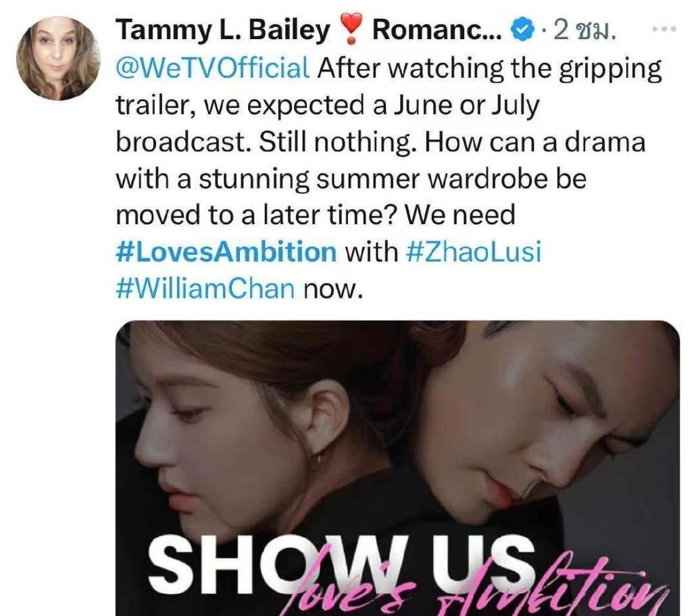The image size is (696, 616).
Task: Click the Tammy L. Bailey display name
Action: click(x=223, y=30)
